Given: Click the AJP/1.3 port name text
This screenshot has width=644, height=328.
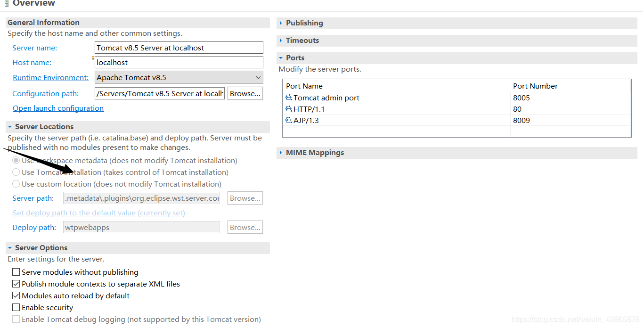Looking at the screenshot, I should [x=306, y=120].
